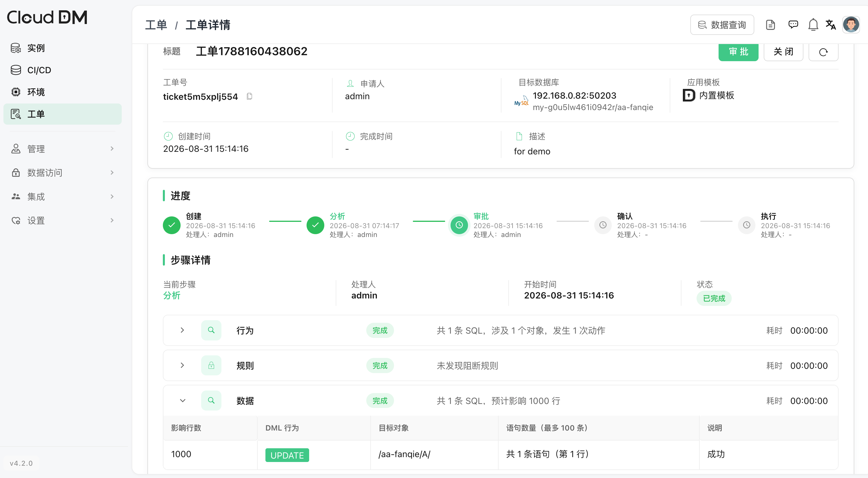The height and width of the screenshot is (478, 868).
Task: Click the 审批 step clock icon
Action: click(459, 225)
